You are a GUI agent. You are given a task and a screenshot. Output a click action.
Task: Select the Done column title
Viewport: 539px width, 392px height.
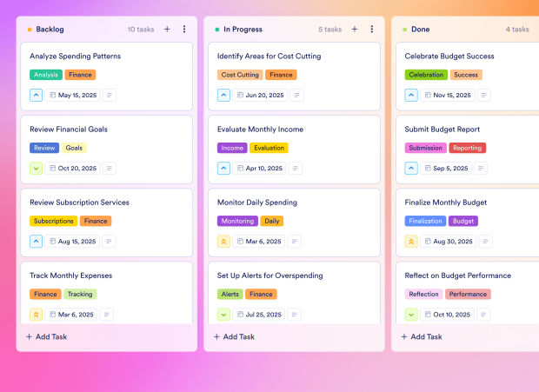(x=428, y=29)
